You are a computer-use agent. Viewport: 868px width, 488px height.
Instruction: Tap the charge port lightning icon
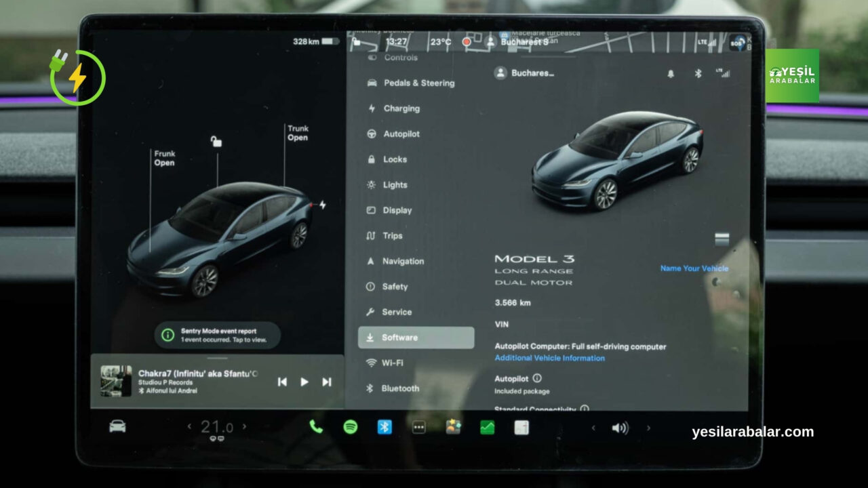tap(323, 205)
